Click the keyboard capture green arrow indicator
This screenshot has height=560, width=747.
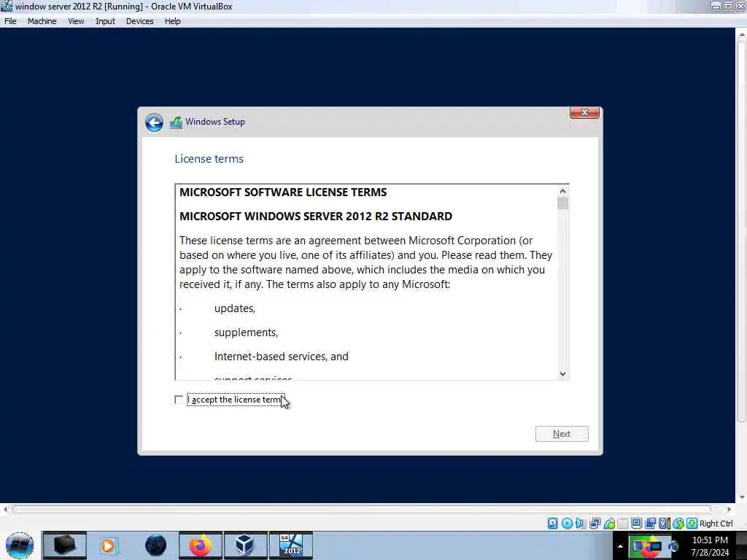692,524
